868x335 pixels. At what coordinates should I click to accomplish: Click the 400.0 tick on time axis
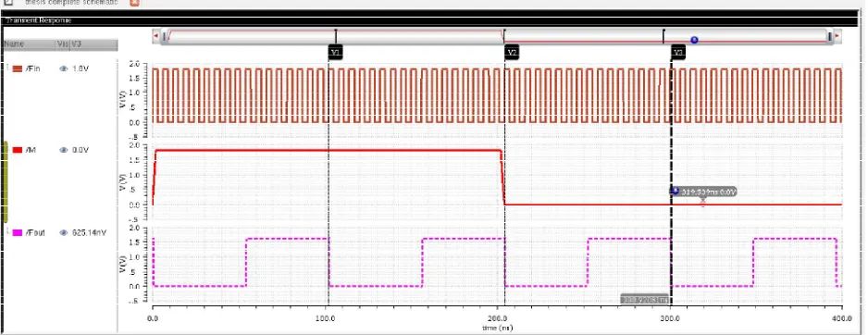(841, 319)
